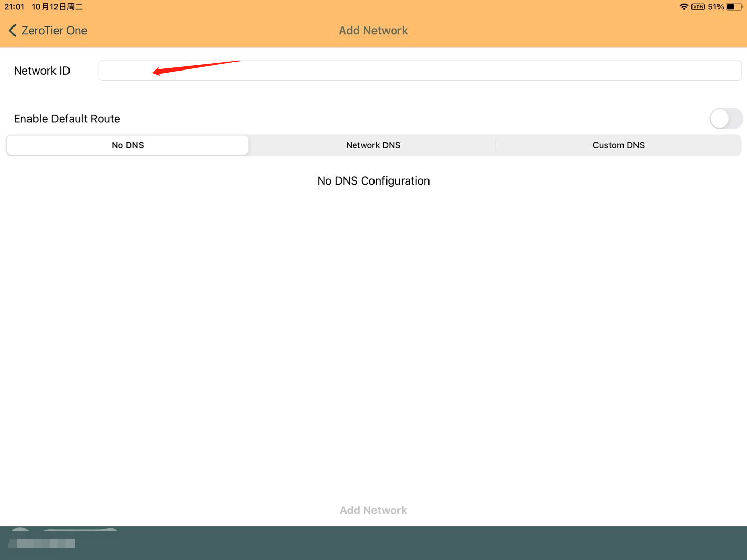The height and width of the screenshot is (560, 747).
Task: Click the blurred app icon in the dock
Action: pyautogui.click(x=41, y=543)
